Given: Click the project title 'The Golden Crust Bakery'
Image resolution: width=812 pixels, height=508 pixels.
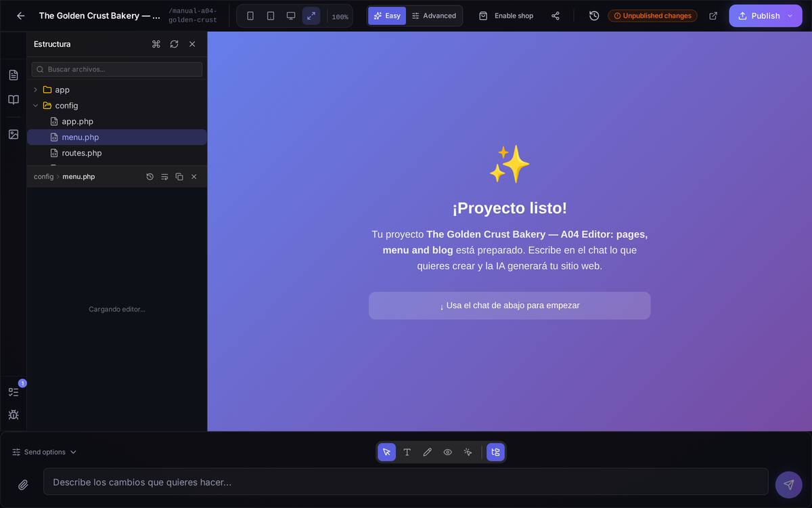Looking at the screenshot, I should point(99,16).
